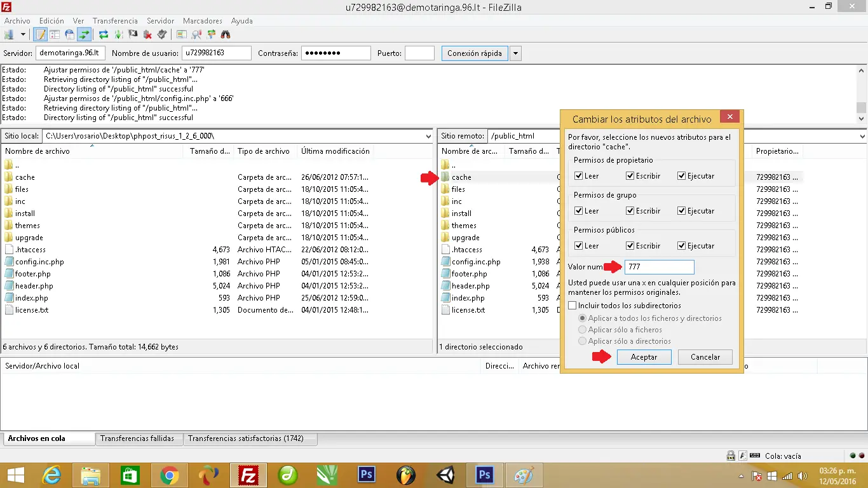Click the Nombre de usuario field
The height and width of the screenshot is (488, 868).
[217, 53]
